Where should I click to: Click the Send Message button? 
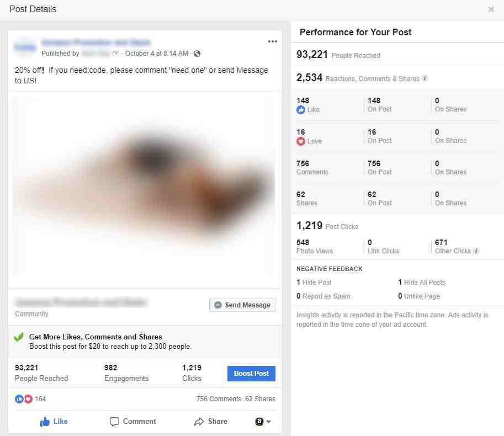[242, 305]
